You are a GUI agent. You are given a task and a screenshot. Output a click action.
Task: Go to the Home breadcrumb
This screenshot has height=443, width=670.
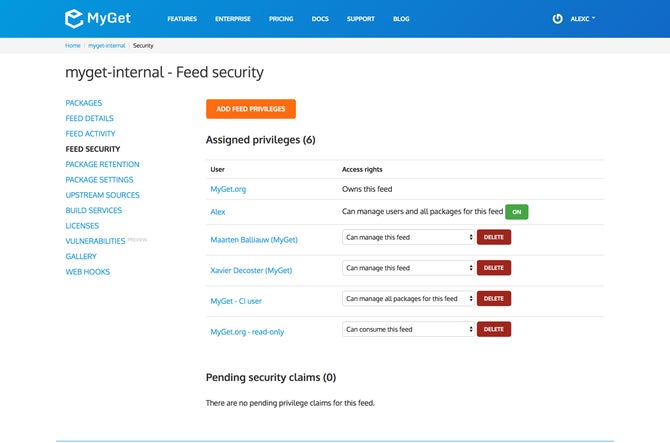point(73,45)
